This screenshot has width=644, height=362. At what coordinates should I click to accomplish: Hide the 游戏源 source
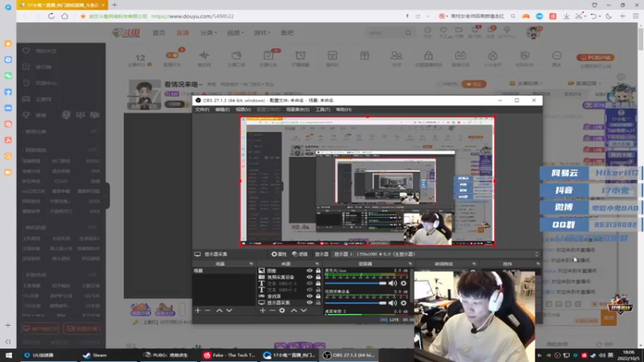[x=309, y=296]
